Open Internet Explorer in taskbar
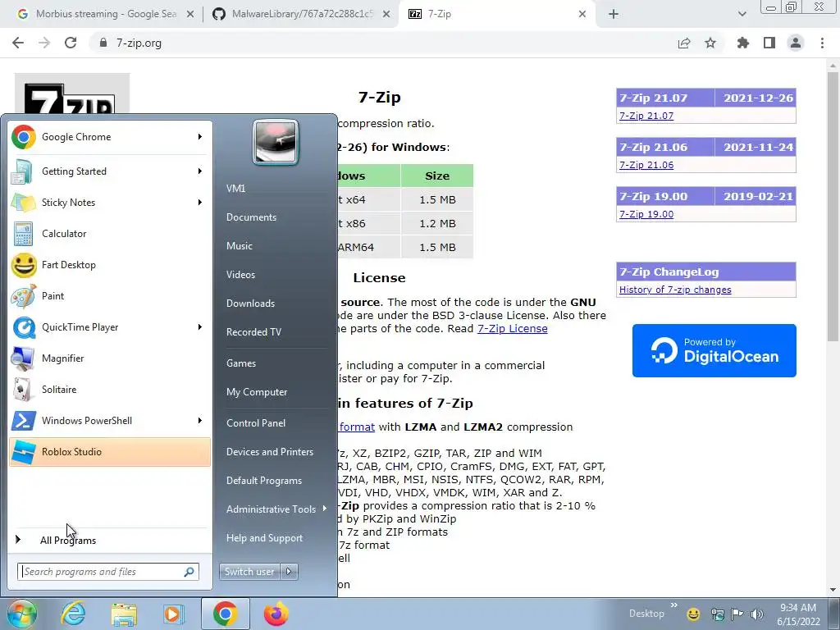Screen dimensions: 840x630 (x=73, y=614)
